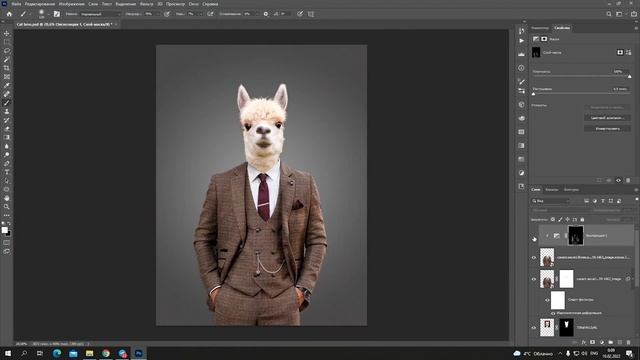Viewport: 640px width, 360px height.
Task: Switch to the Paths tab
Action: pos(571,190)
